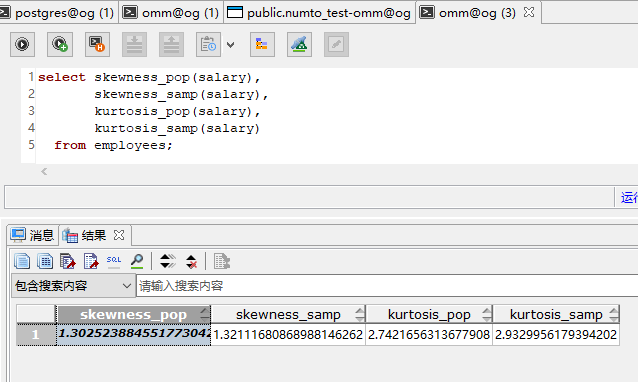The width and height of the screenshot is (638, 382).
Task: Sort by kurtosis_samp column header
Action: [556, 314]
